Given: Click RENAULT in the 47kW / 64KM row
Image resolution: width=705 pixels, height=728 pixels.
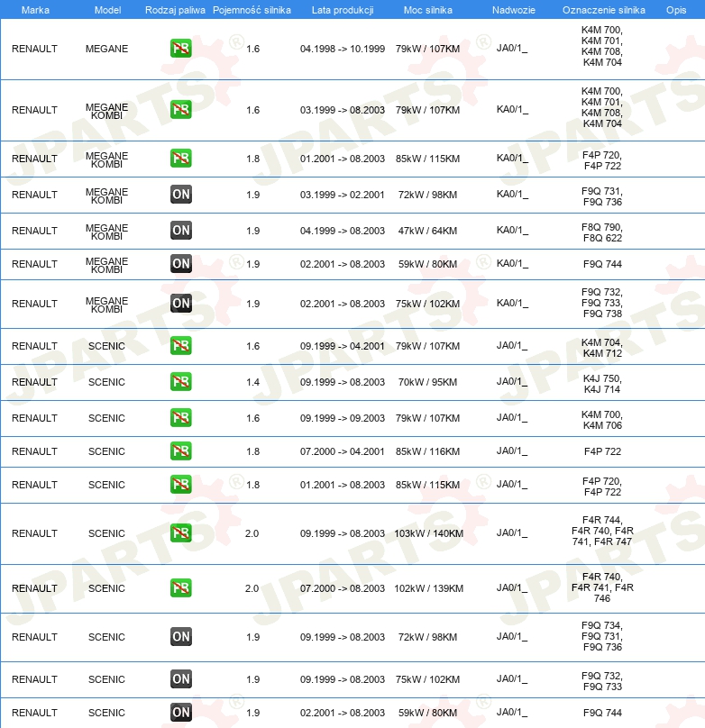Looking at the screenshot, I should pos(34,231).
